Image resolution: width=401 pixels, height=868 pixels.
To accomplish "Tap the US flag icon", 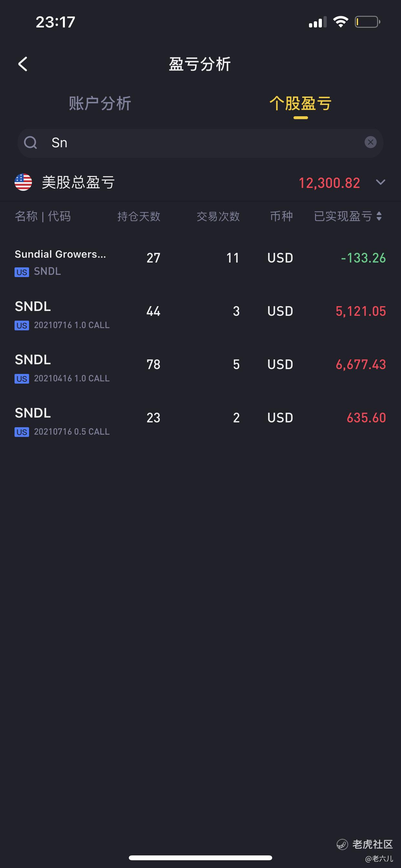I will coord(23,182).
